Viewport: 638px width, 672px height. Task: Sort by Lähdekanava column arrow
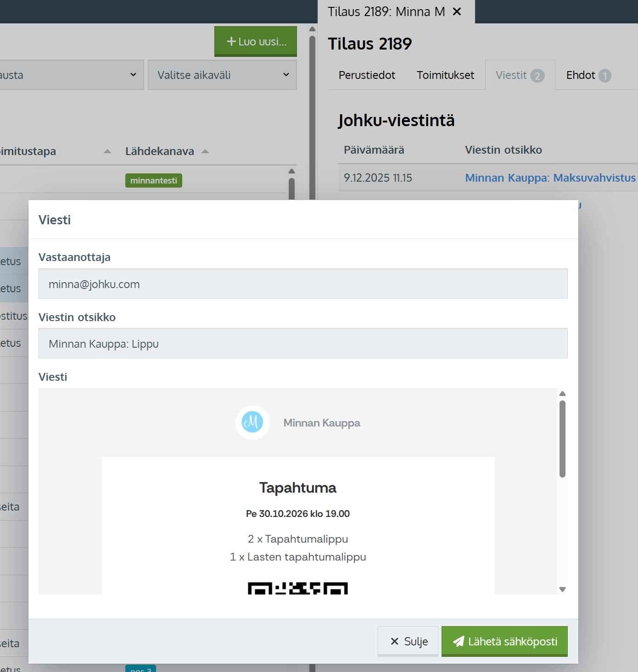(205, 151)
